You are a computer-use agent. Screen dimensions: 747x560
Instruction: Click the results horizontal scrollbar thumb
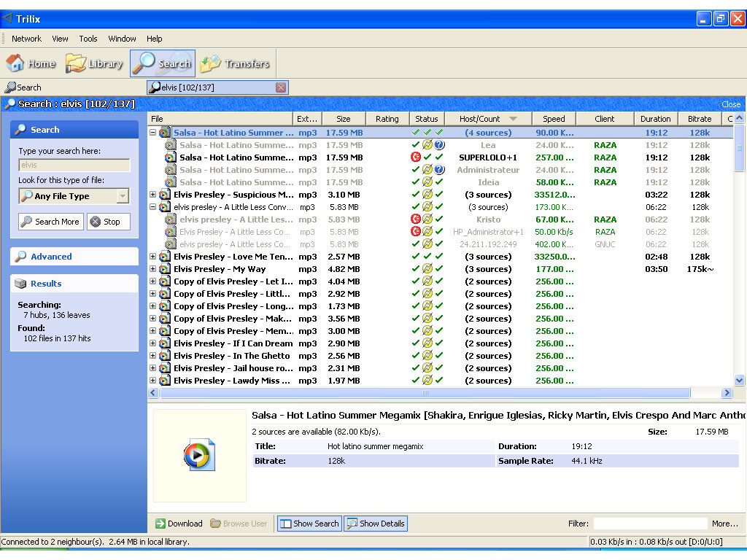(425, 393)
